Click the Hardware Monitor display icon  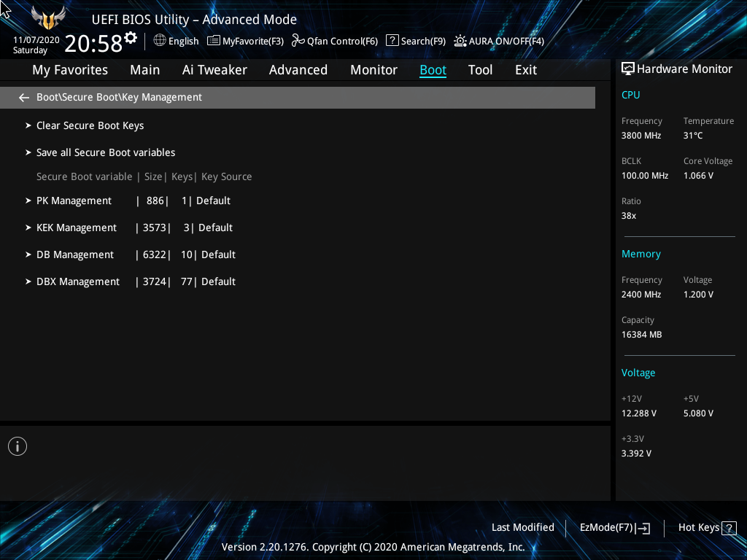point(628,69)
